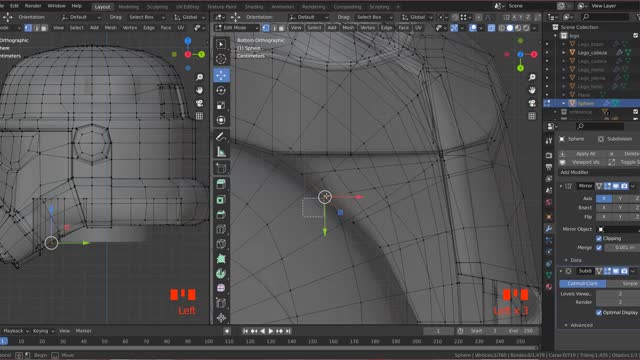Select Catmull-Clark subdivision type

point(582,283)
